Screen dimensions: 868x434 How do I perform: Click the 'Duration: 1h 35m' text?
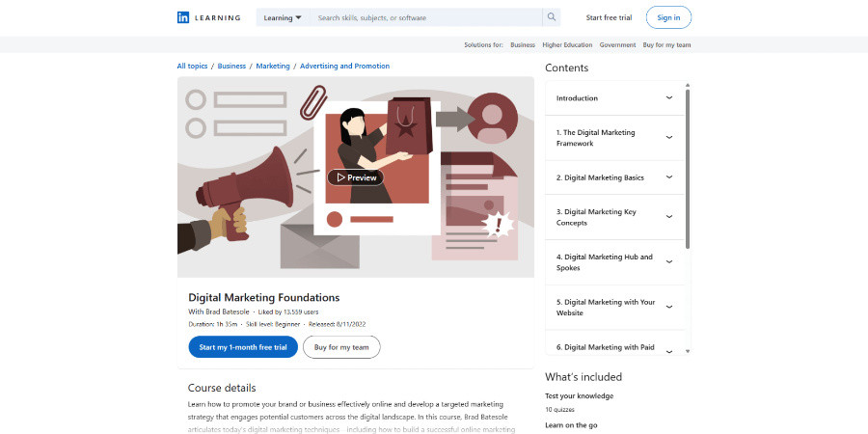[x=212, y=324]
